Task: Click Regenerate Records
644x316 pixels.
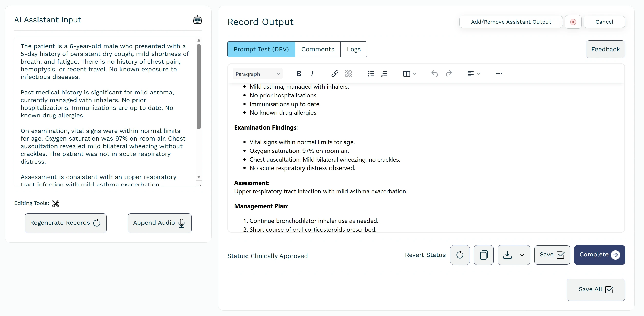Action: point(65,223)
